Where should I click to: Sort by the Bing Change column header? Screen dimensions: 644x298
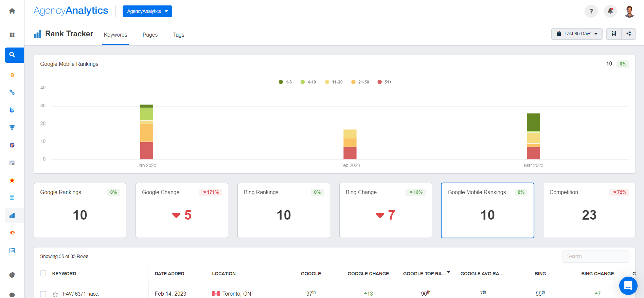(597, 274)
